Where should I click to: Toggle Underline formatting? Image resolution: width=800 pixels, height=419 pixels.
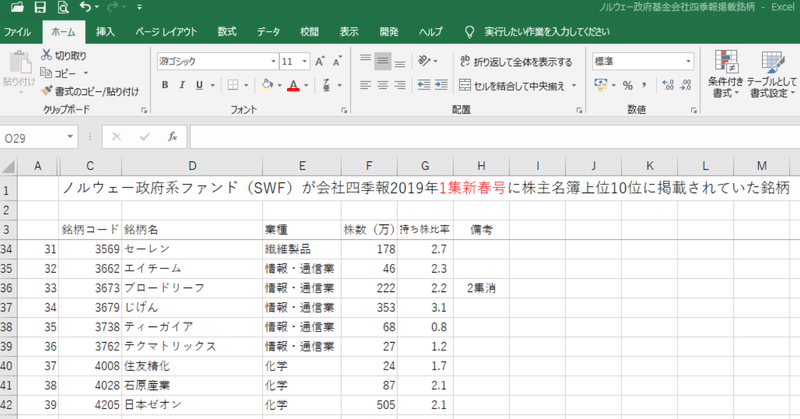click(x=199, y=85)
